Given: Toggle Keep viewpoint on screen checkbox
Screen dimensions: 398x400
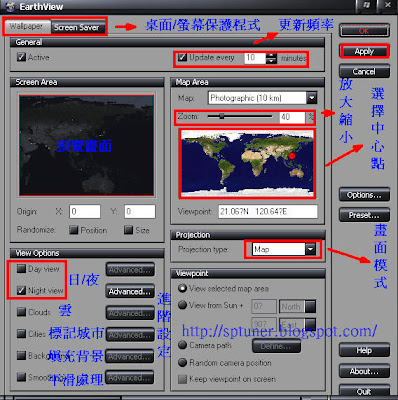Looking at the screenshot, I should pyautogui.click(x=182, y=379).
